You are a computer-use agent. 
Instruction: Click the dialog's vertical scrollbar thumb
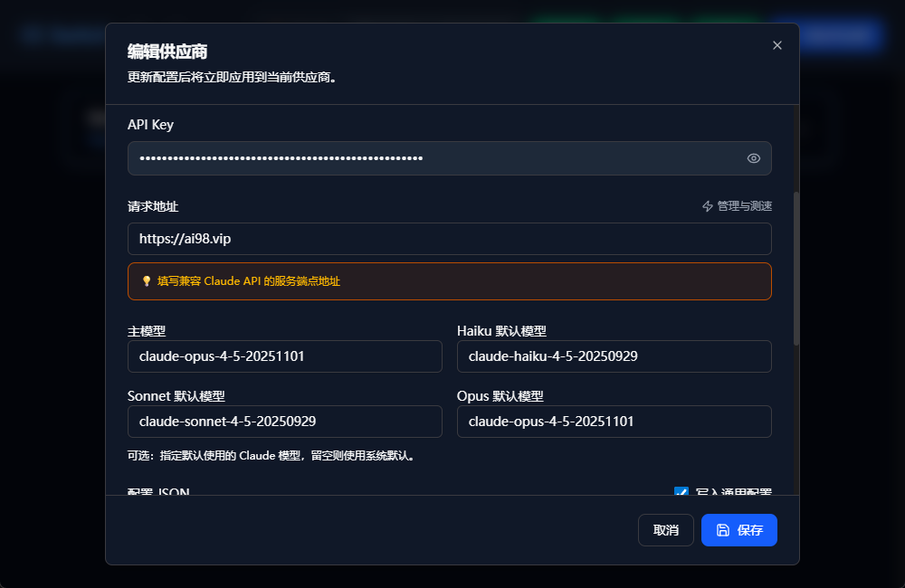(x=796, y=267)
